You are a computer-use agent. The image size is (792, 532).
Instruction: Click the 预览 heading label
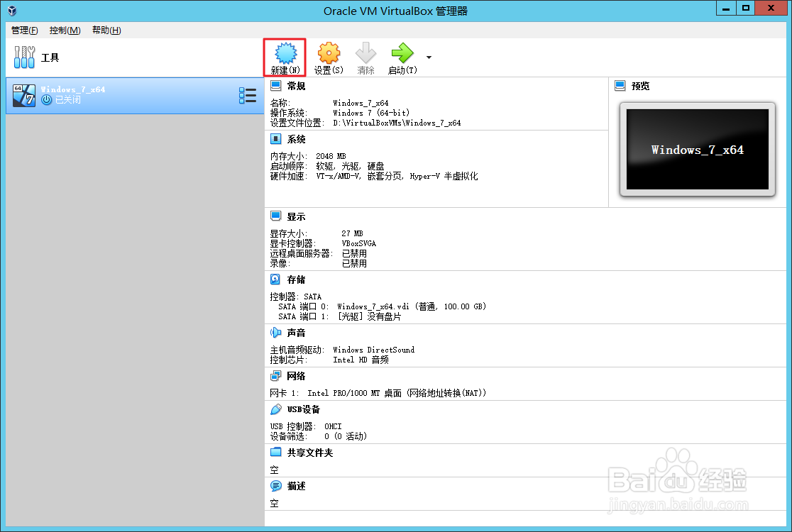click(x=640, y=86)
